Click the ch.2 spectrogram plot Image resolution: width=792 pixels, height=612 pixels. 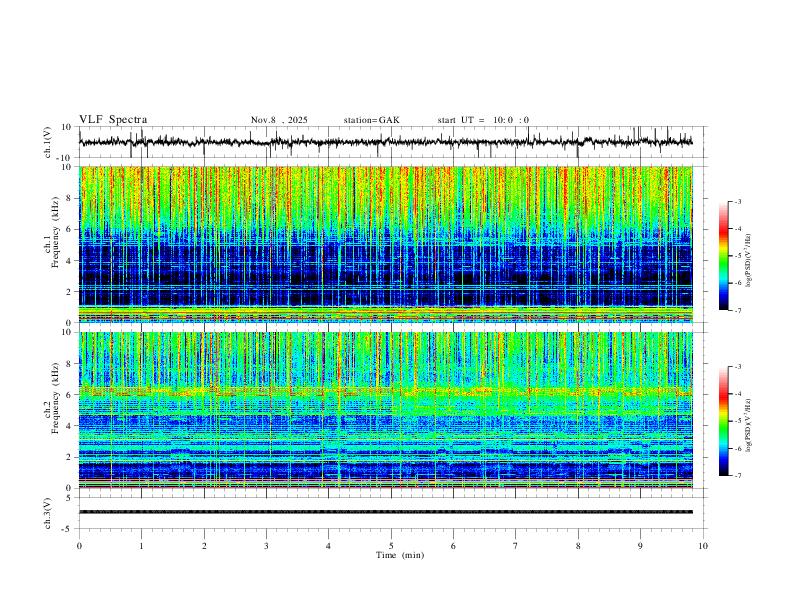click(386, 410)
